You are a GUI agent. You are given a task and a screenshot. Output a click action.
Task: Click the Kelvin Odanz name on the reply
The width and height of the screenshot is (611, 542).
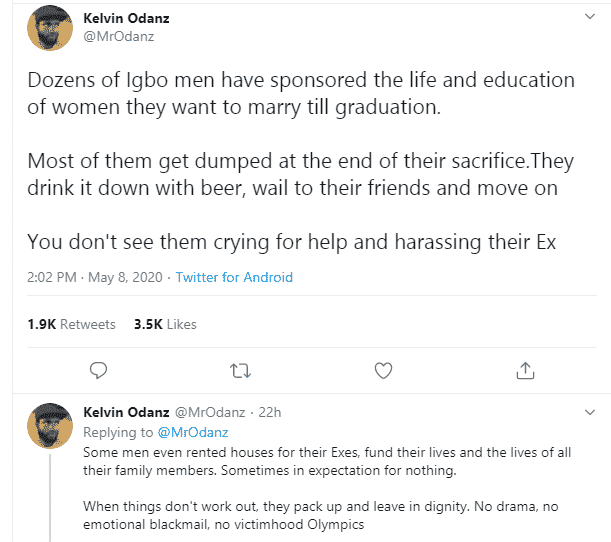(x=126, y=412)
